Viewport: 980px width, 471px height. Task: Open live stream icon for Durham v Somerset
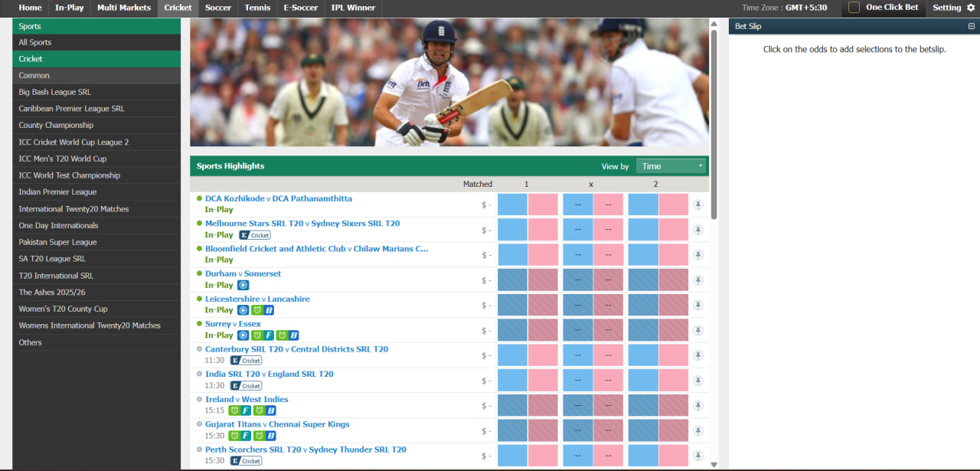pos(243,285)
